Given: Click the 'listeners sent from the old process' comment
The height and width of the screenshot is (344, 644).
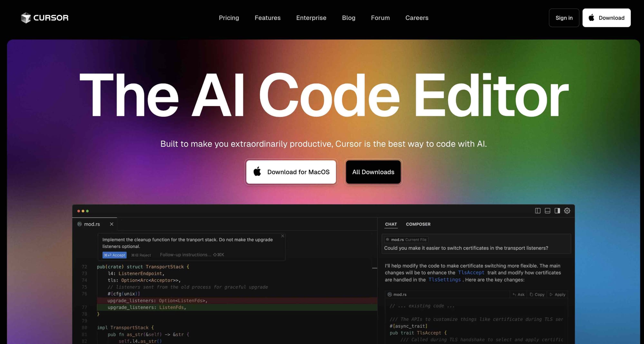Looking at the screenshot, I should [188, 287].
